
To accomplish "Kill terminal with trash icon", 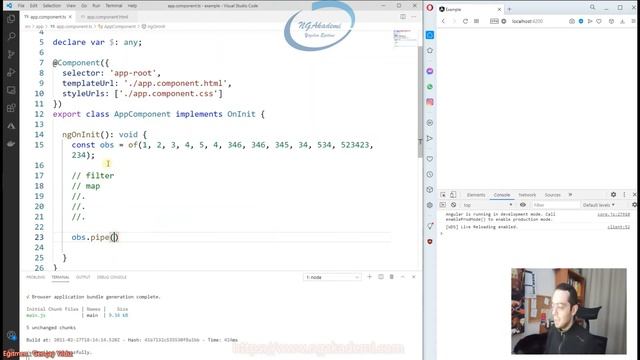I will tap(391, 277).
